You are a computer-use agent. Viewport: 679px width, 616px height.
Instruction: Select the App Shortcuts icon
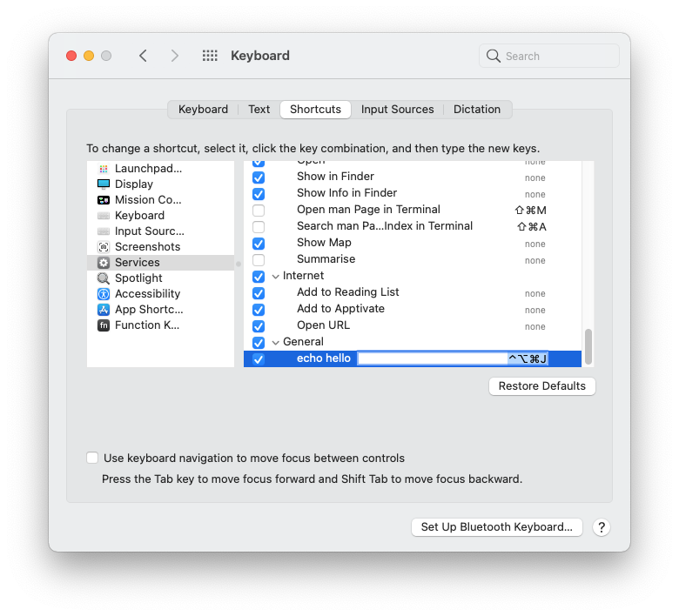[104, 310]
